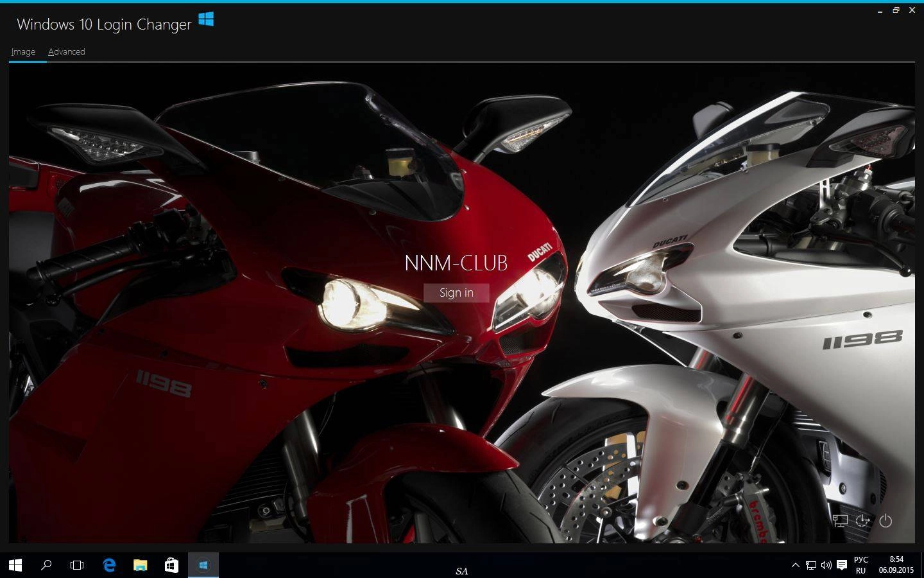This screenshot has width=924, height=578.
Task: Open the Windows Store taskbar icon
Action: [171, 565]
